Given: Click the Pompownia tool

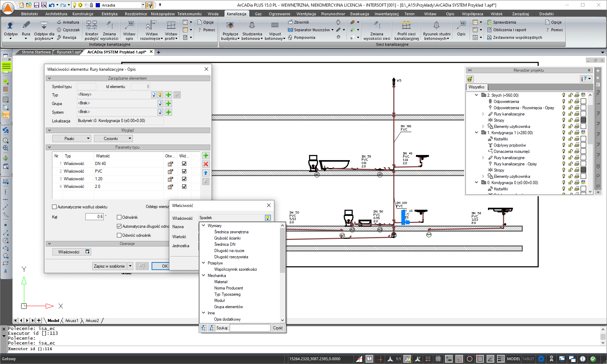Looking at the screenshot, I should point(301,37).
